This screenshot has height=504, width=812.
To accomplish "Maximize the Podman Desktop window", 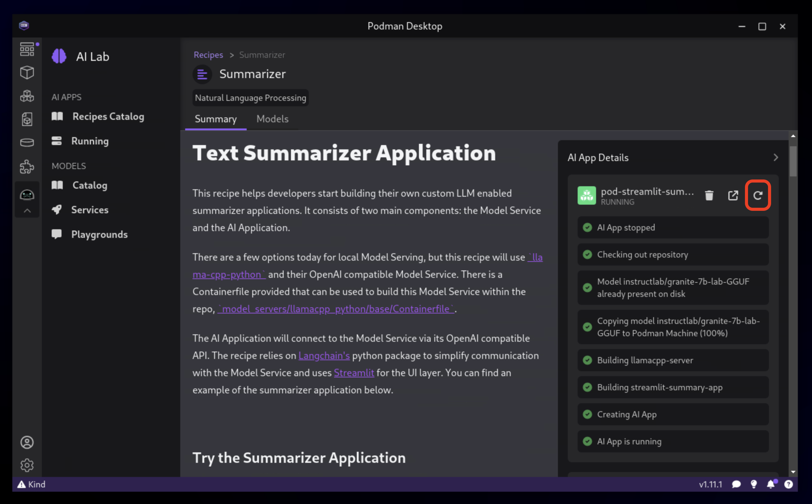I will click(762, 26).
